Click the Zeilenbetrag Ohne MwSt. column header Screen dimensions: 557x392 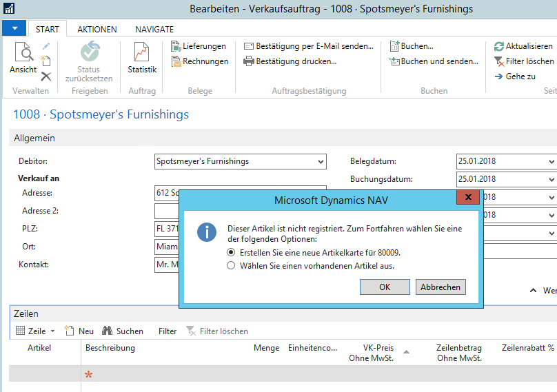pos(459,353)
